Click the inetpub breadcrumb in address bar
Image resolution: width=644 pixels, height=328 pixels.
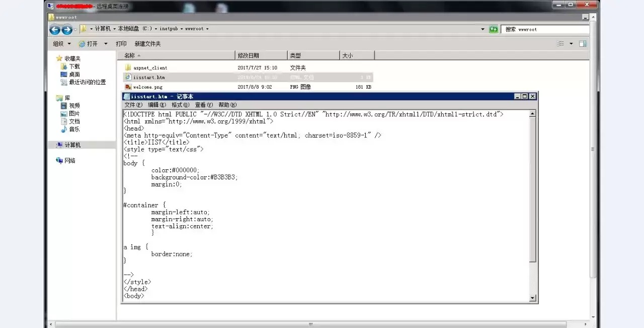[169, 29]
